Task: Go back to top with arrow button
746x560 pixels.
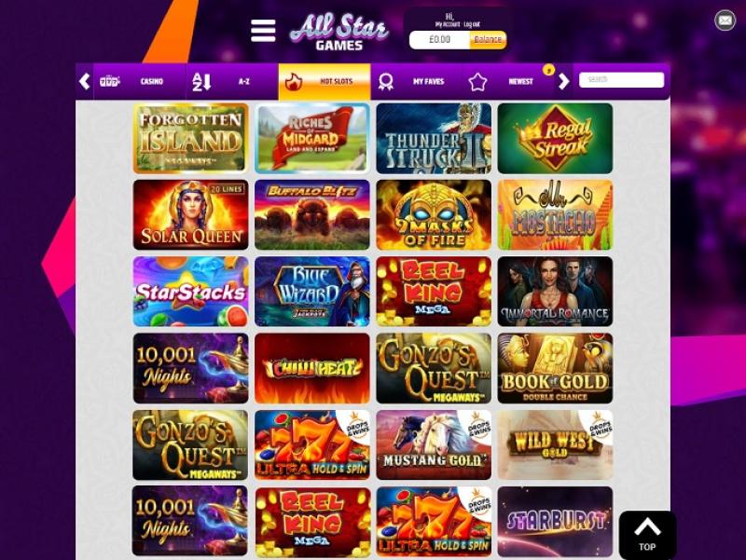Action: (x=647, y=534)
